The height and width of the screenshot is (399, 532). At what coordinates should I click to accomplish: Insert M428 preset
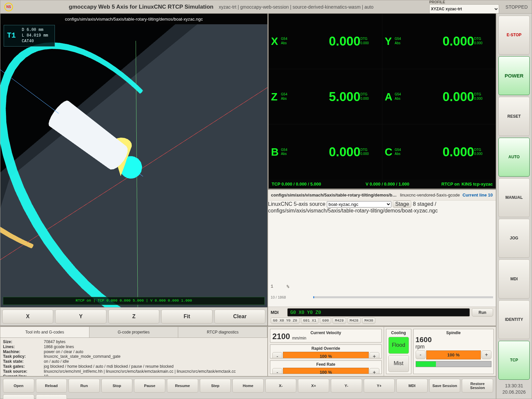coord(354,321)
